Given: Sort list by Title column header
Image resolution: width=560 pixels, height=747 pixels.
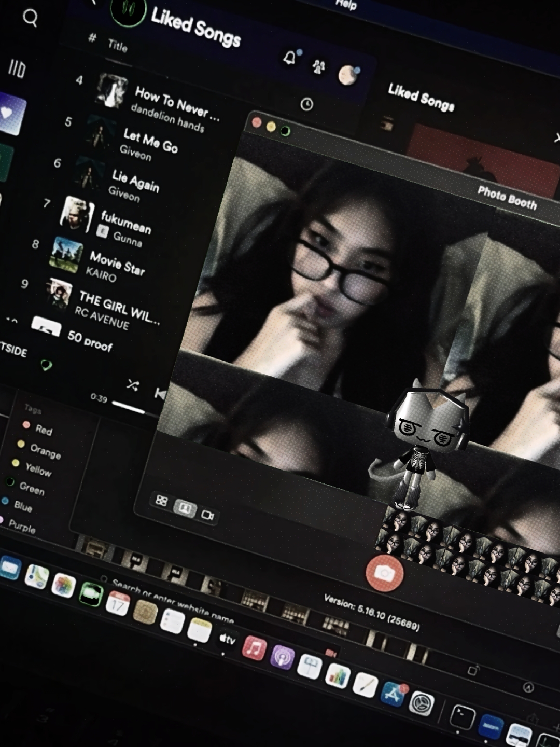Looking at the screenshot, I should (117, 46).
